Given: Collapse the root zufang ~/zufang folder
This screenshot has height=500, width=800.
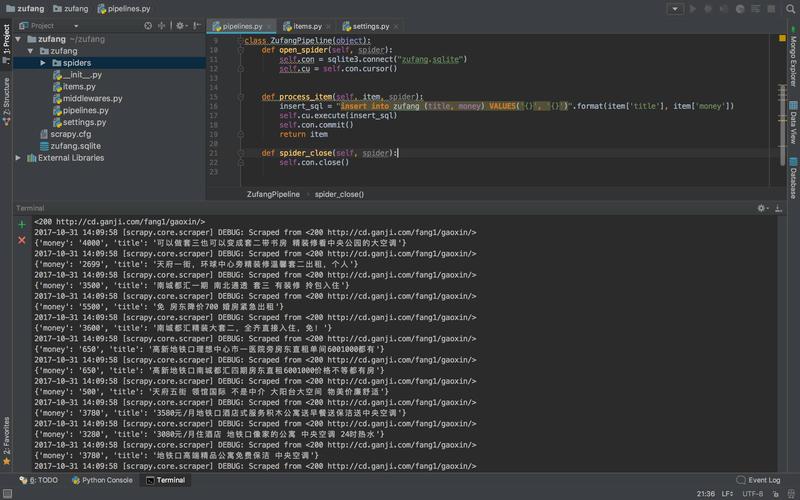Looking at the screenshot, I should click(18, 39).
